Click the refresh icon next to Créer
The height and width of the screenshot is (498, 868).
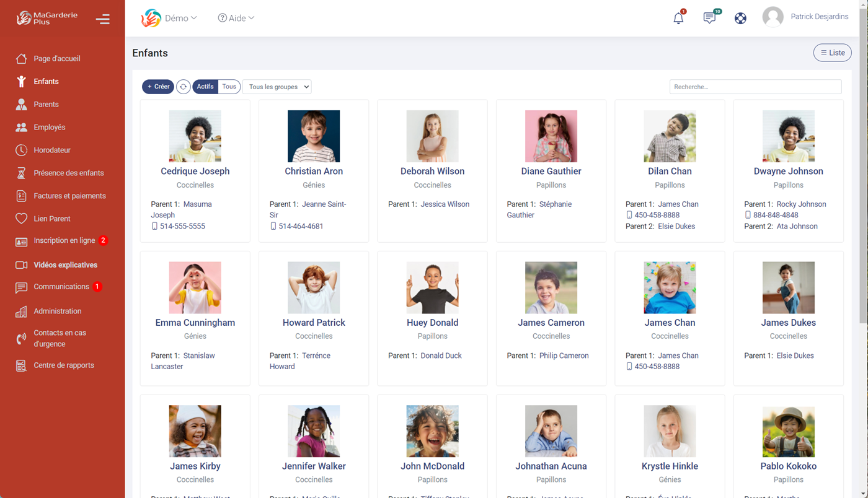click(x=183, y=87)
